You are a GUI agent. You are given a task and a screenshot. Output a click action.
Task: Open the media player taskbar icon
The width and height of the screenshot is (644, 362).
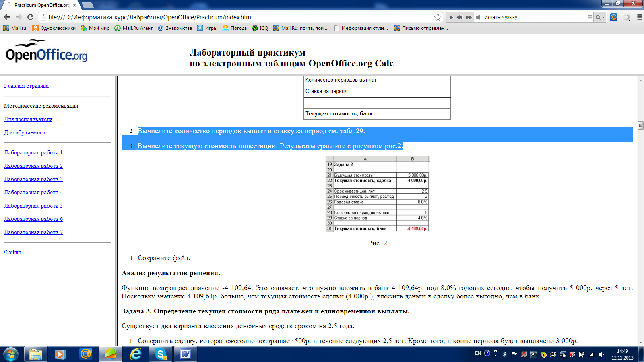pos(60,354)
